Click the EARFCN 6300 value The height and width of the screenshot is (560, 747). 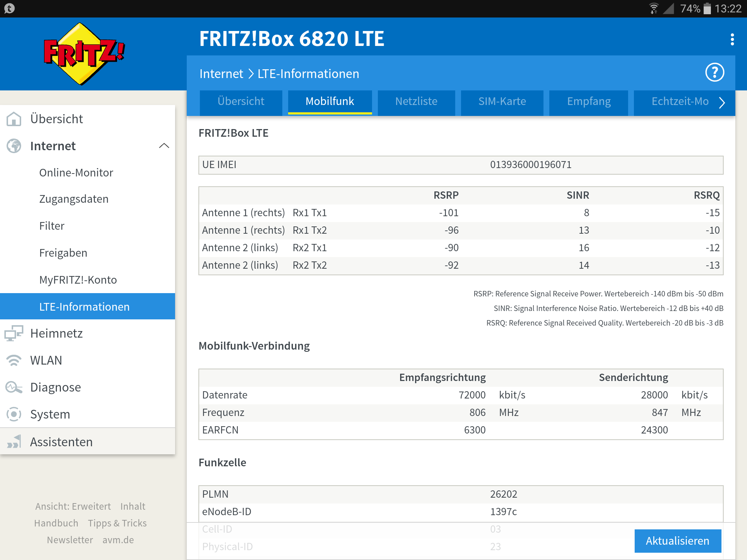(475, 430)
